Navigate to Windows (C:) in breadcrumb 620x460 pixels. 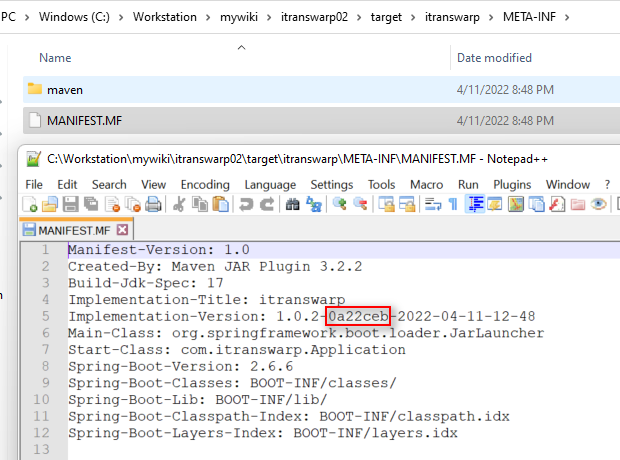[74, 17]
